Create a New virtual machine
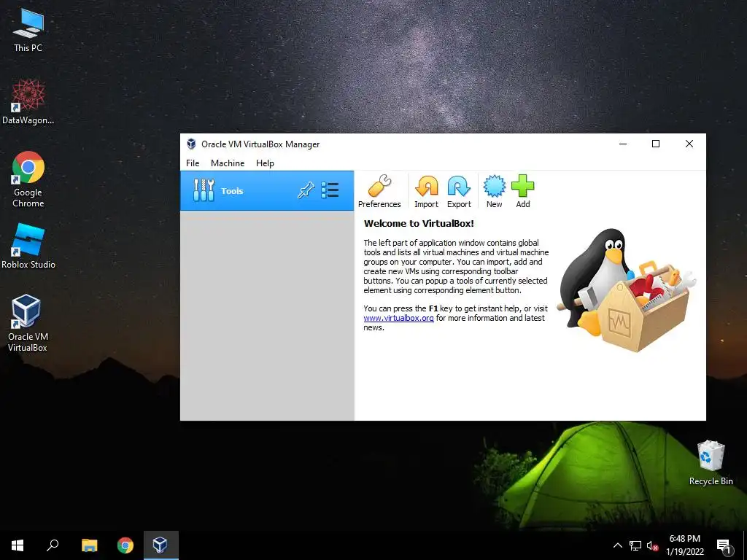The width and height of the screenshot is (747, 560). (x=494, y=192)
